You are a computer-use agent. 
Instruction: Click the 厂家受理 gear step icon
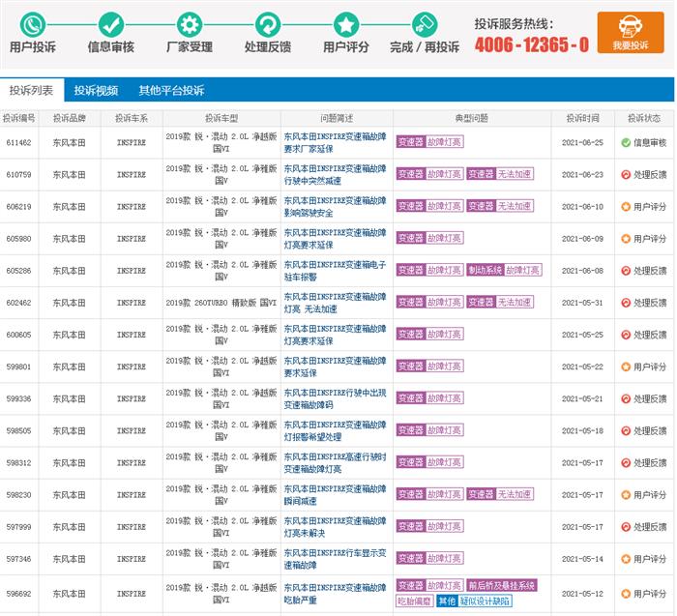click(190, 24)
